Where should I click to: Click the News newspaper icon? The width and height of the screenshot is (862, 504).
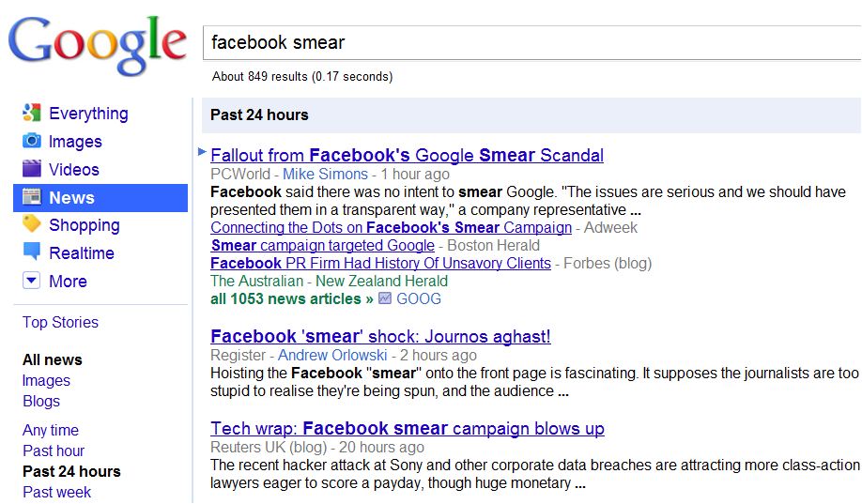[x=32, y=197]
